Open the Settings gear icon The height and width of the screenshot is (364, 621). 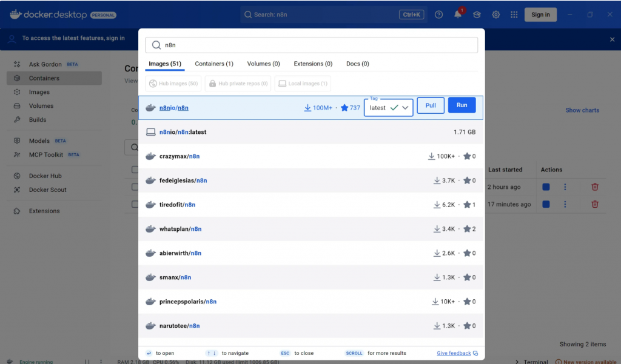pos(496,15)
